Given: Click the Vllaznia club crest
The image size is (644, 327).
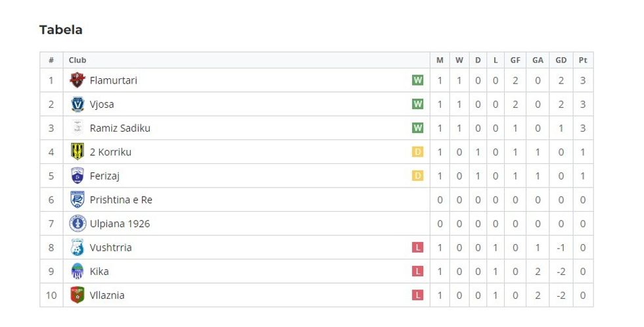Looking at the screenshot, I should 78,295.
